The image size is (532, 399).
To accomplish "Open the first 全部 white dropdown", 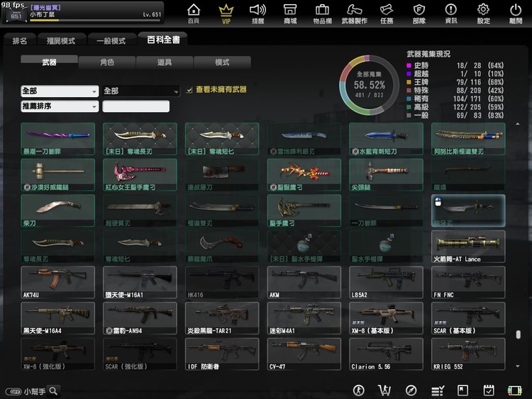I will (60, 91).
